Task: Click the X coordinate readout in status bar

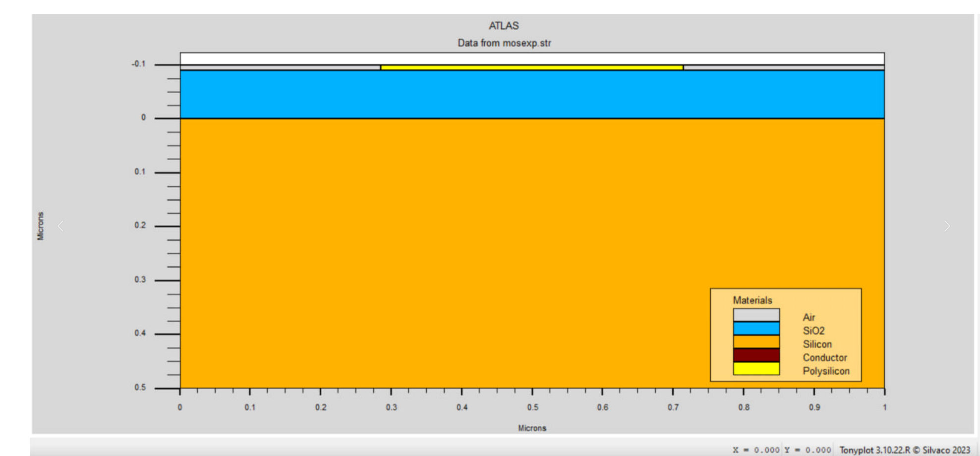Action: [x=757, y=449]
